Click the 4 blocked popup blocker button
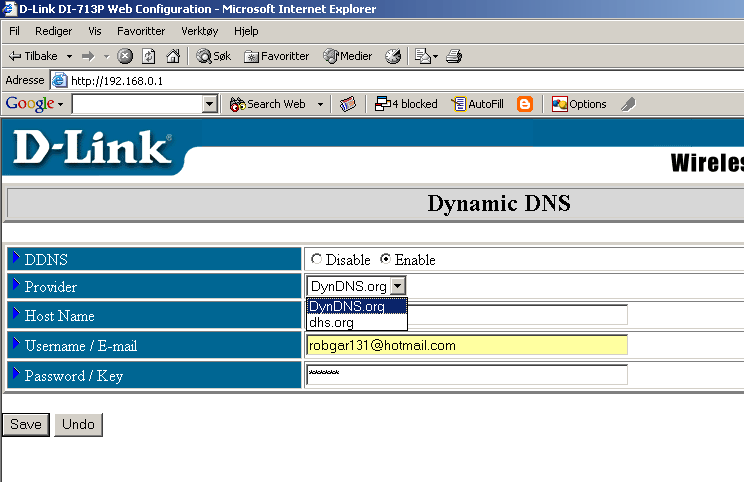744x482 pixels. point(406,104)
